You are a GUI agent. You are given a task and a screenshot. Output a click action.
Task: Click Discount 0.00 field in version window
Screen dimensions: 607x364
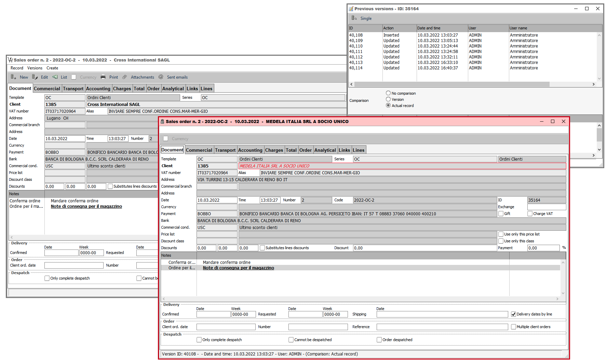(425, 248)
